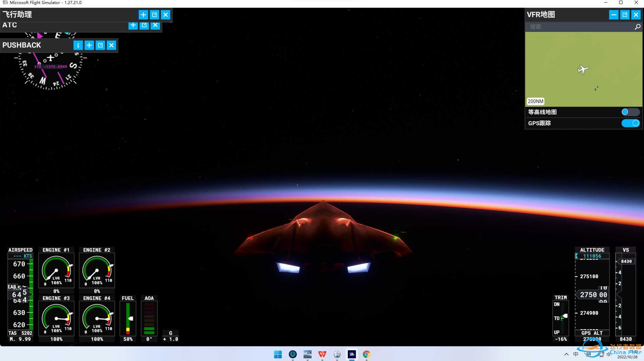
Task: Pop out the PUSHBACK panel window
Action: pos(100,45)
